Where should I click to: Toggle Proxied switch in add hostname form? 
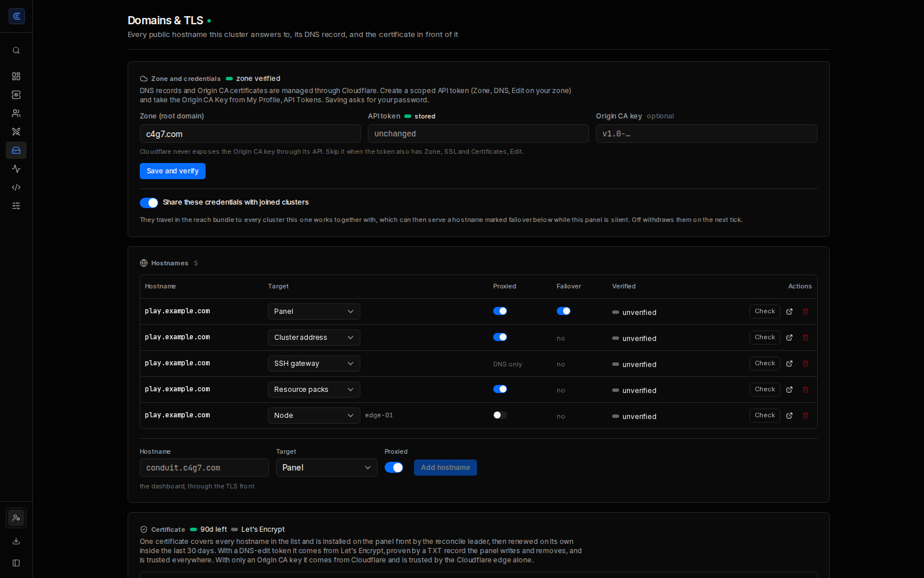394,468
